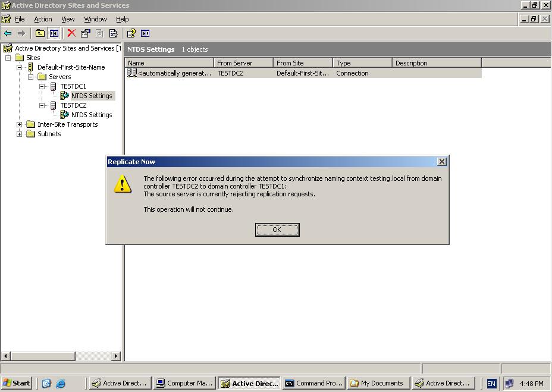Toggle the Show/Hide Console Tree icon

pos(54,33)
